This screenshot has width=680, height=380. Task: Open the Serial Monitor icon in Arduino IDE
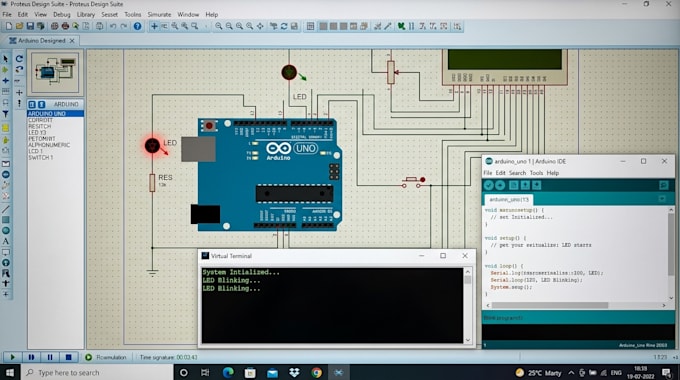click(664, 185)
